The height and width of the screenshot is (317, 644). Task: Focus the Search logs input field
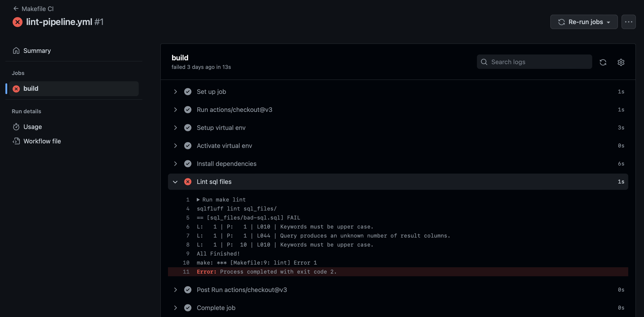pyautogui.click(x=534, y=62)
